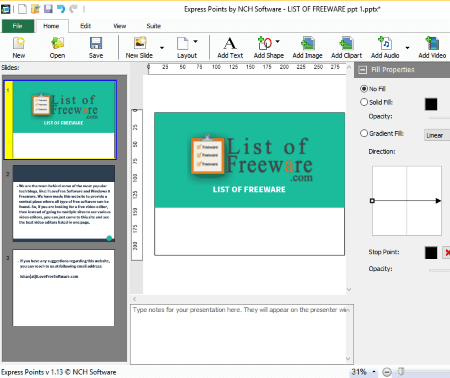Click the Layout tool icon

[187, 48]
